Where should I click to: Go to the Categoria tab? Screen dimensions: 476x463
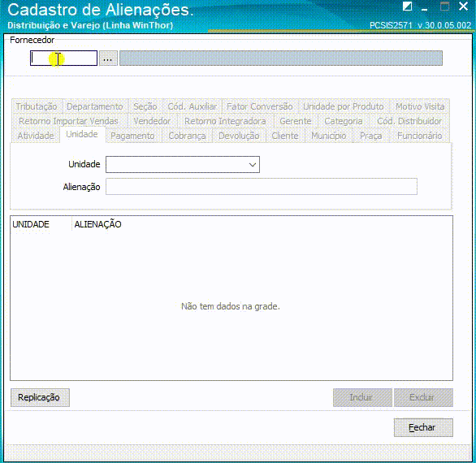(x=344, y=121)
